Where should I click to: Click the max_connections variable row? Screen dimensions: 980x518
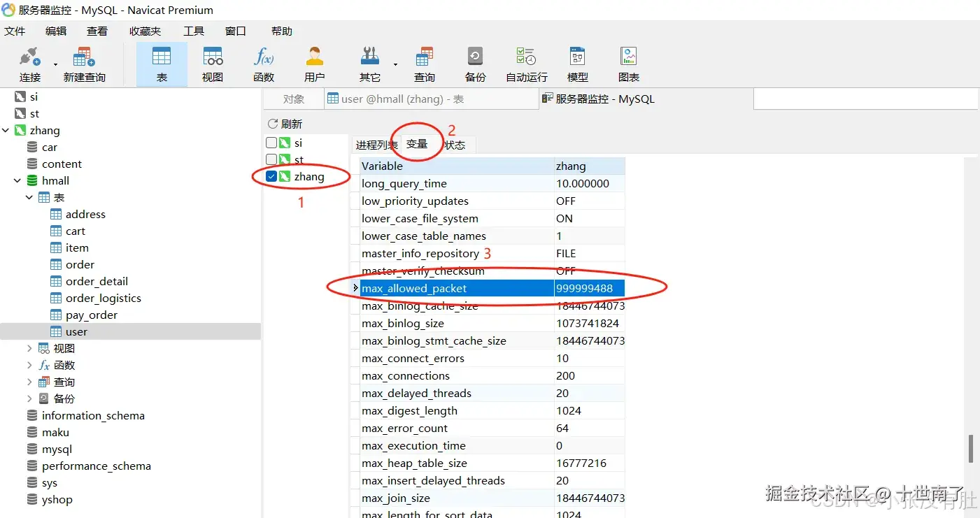[x=492, y=376]
